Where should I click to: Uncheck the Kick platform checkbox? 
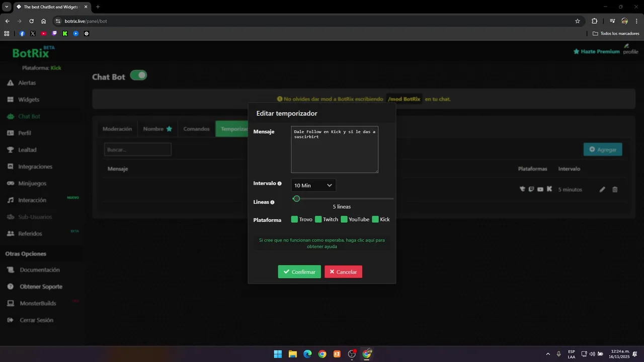pos(375,219)
